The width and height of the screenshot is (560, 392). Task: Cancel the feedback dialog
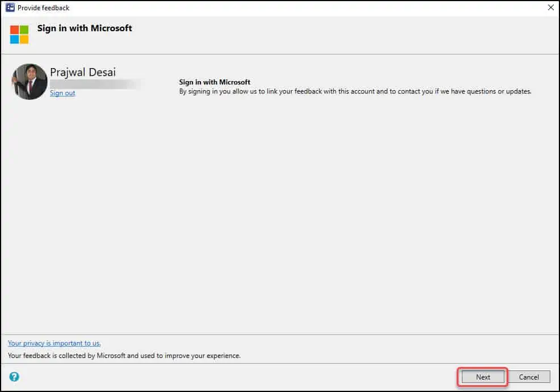coord(529,377)
